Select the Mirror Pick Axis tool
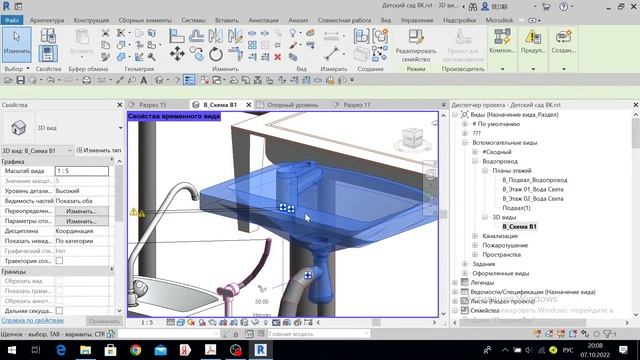The height and width of the screenshot is (360, 640). coord(216,36)
